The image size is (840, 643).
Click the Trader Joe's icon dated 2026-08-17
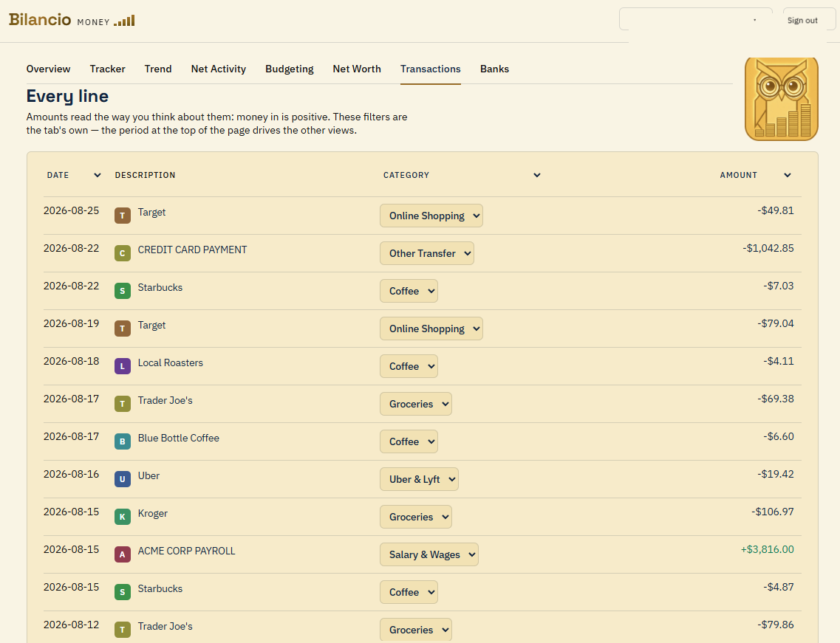pyautogui.click(x=122, y=404)
